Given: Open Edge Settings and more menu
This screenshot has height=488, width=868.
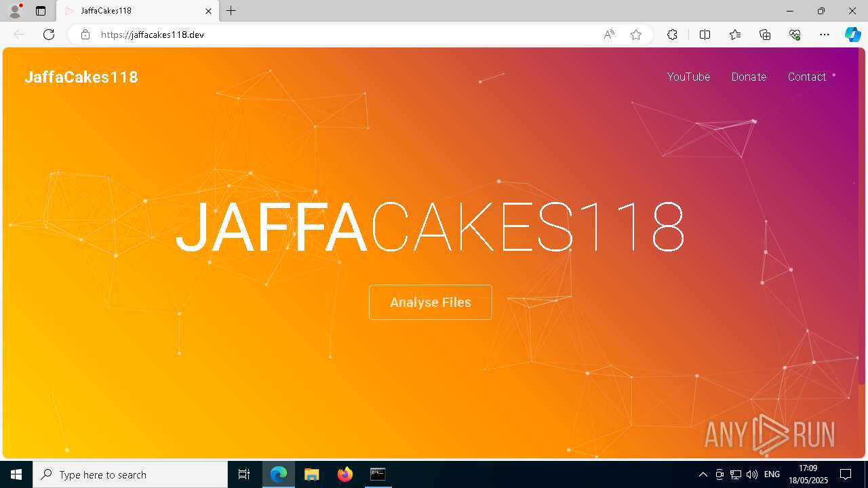Looking at the screenshot, I should [x=825, y=35].
